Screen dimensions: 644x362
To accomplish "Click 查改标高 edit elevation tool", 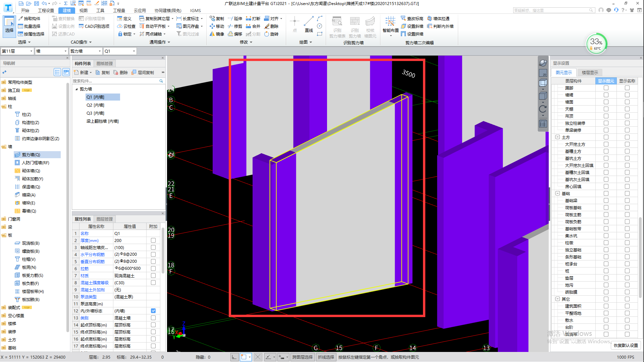I will coord(412,18).
